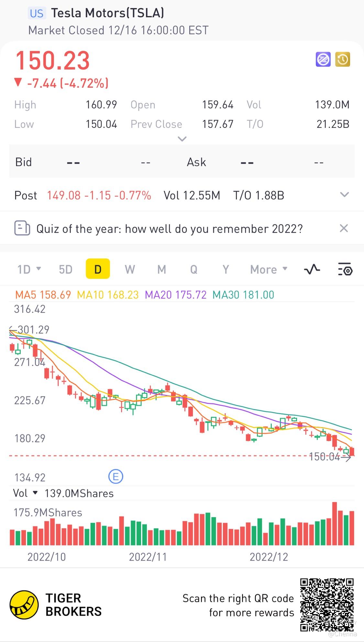
Task: Scan the rewards QR code
Action: coord(326,605)
